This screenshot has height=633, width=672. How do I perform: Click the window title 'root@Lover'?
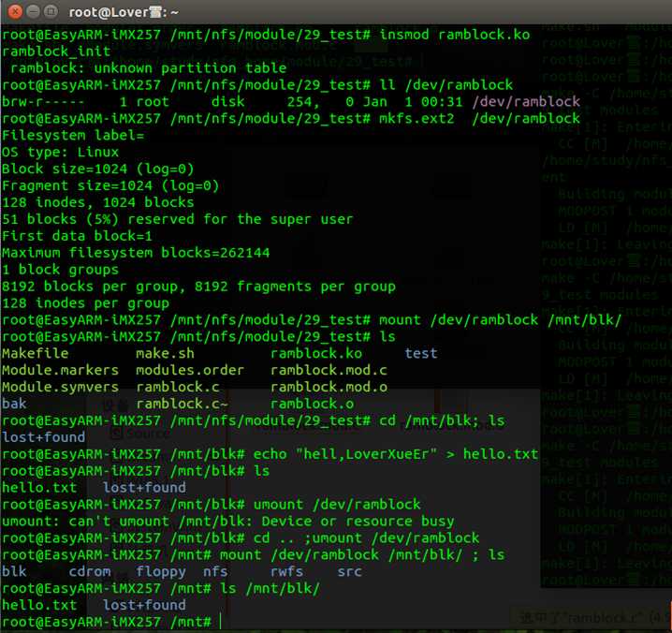tap(123, 12)
